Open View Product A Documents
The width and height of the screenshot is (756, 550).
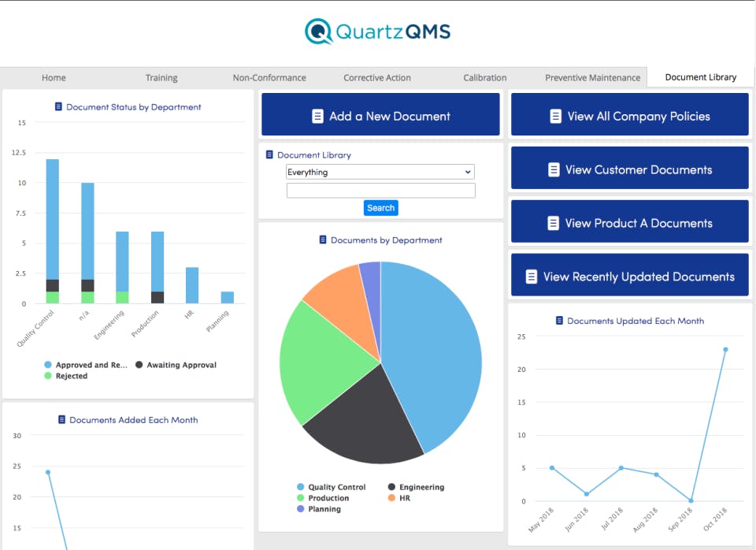[x=630, y=221]
